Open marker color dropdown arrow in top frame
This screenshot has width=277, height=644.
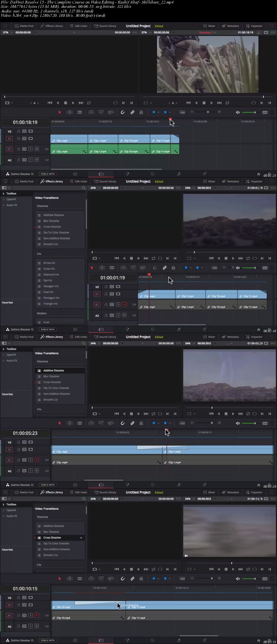coord(170,112)
